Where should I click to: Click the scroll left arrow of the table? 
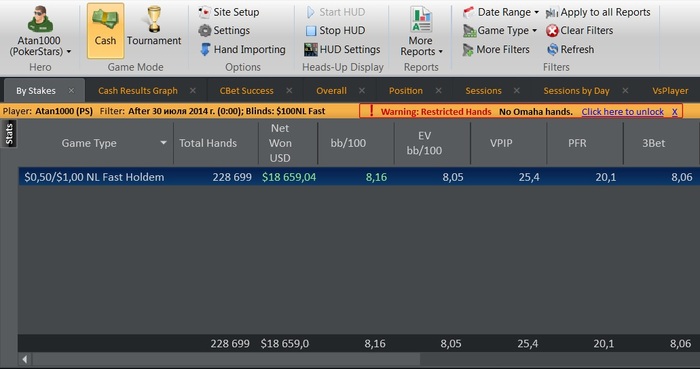click(25, 359)
